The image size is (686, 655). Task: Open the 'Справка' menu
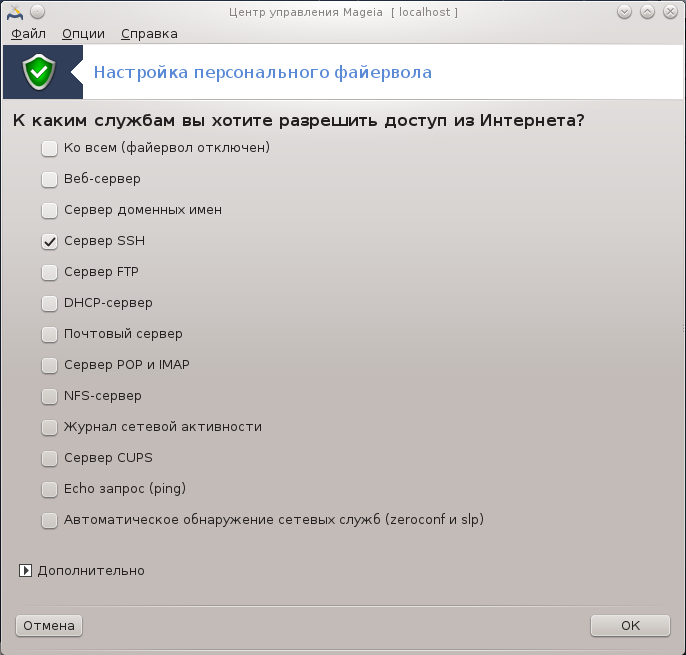pyautogui.click(x=149, y=34)
